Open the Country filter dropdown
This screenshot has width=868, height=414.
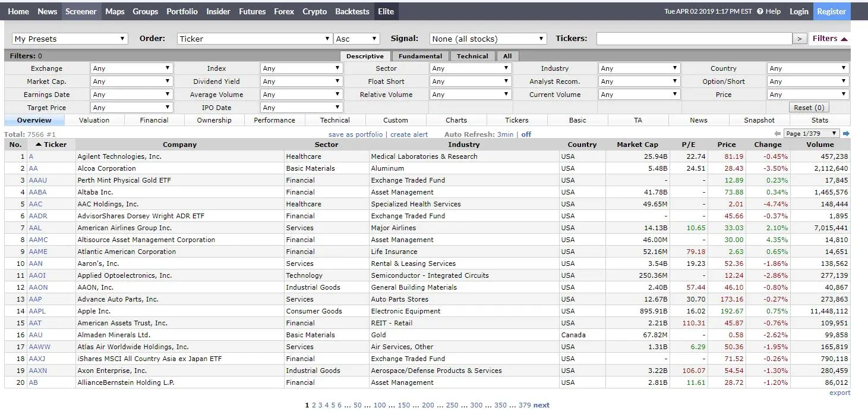(808, 68)
